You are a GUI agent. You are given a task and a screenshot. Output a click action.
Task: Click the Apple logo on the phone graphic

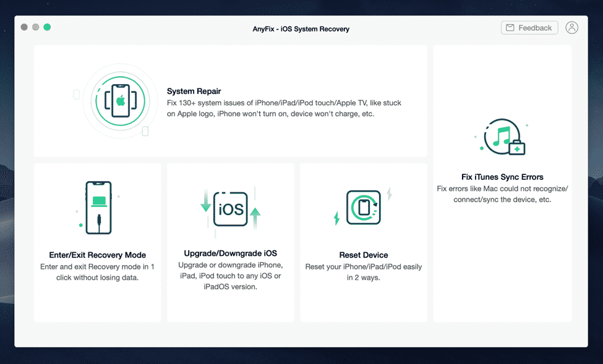[x=120, y=101]
